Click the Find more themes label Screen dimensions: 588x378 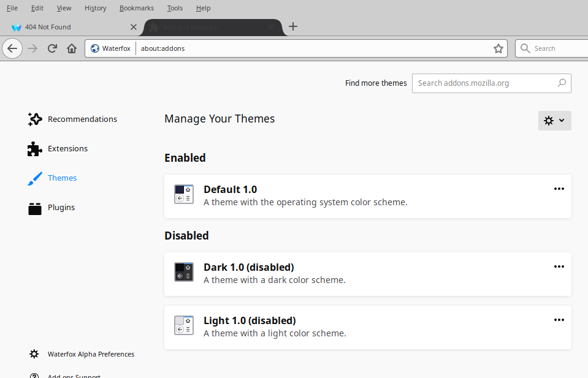coord(376,83)
